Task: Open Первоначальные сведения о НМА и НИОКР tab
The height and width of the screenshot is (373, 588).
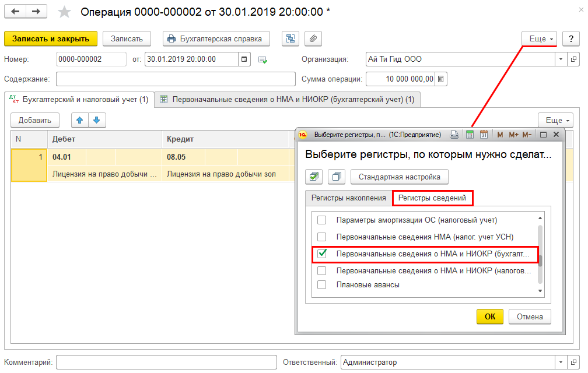Action: (x=287, y=100)
